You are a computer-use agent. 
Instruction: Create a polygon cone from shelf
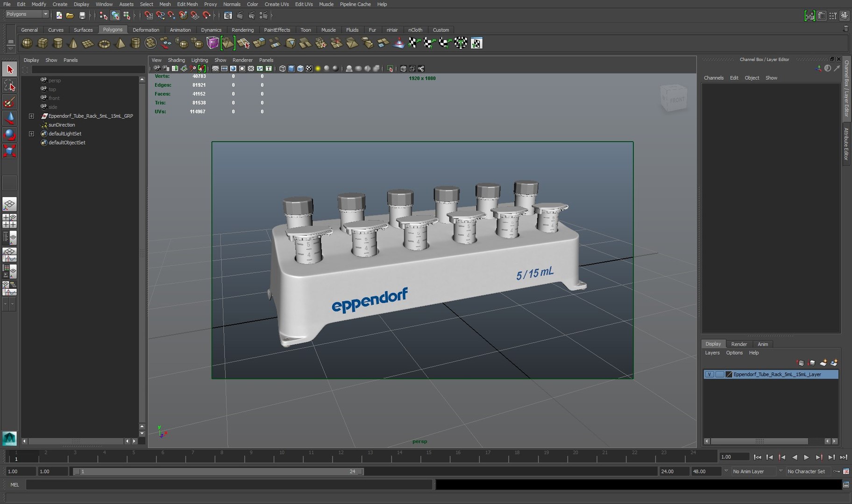(x=73, y=43)
